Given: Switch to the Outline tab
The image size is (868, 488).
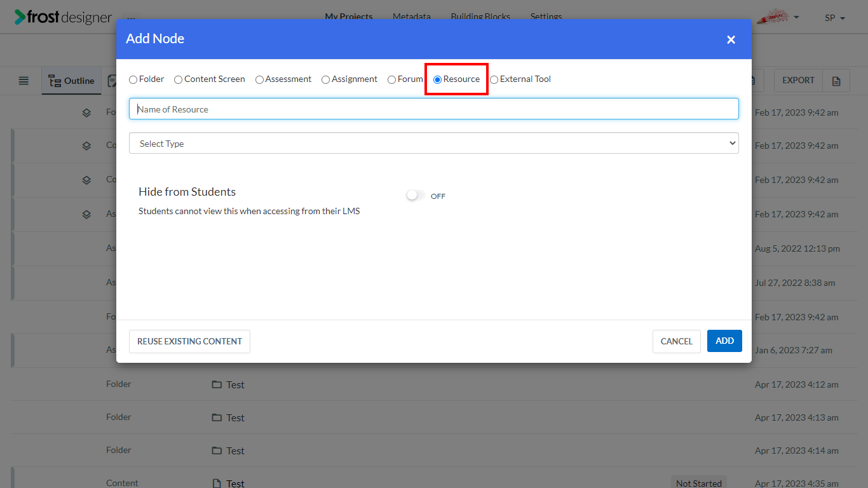Looking at the screenshot, I should 72,81.
